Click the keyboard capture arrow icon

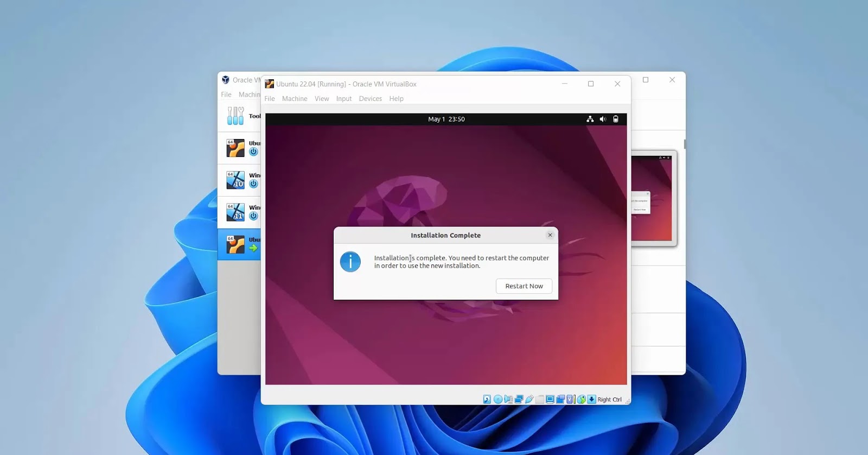(592, 400)
